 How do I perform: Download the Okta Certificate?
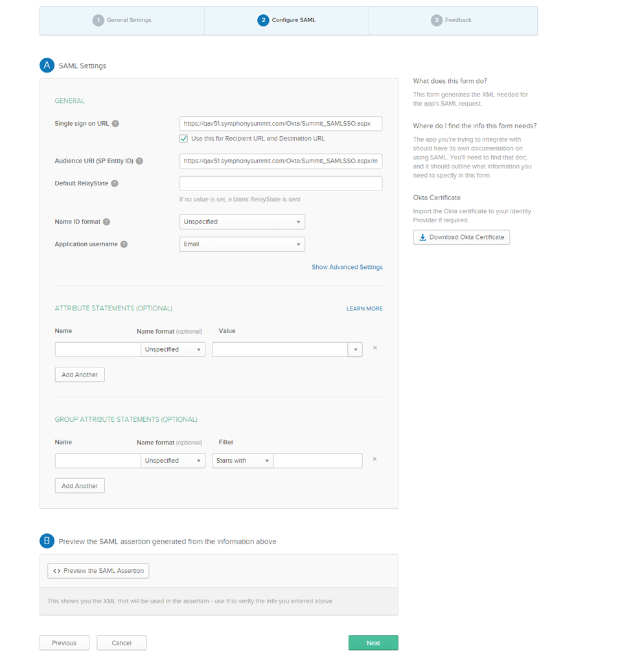(x=461, y=237)
